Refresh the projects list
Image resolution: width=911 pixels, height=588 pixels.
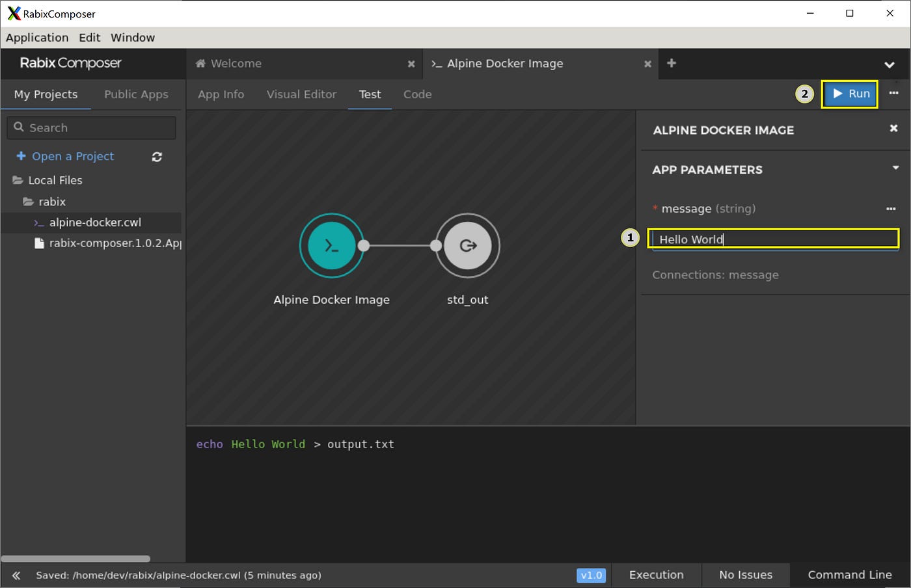[157, 157]
